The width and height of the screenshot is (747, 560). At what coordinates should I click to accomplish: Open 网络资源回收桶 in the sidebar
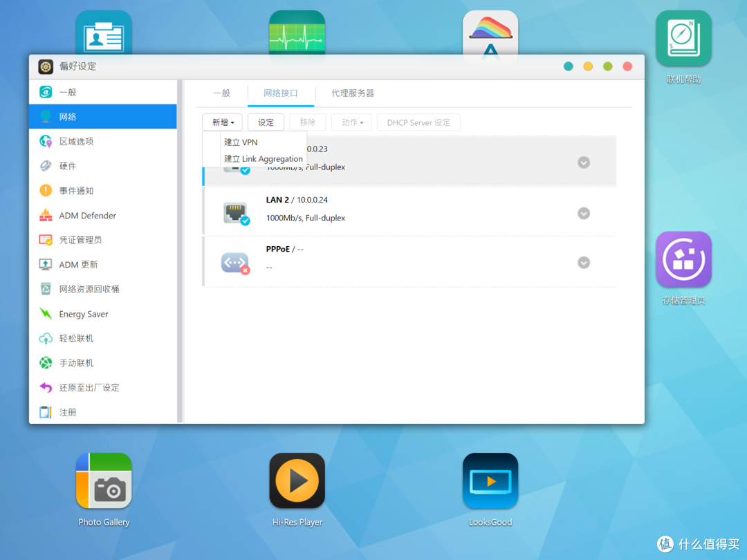[103, 289]
